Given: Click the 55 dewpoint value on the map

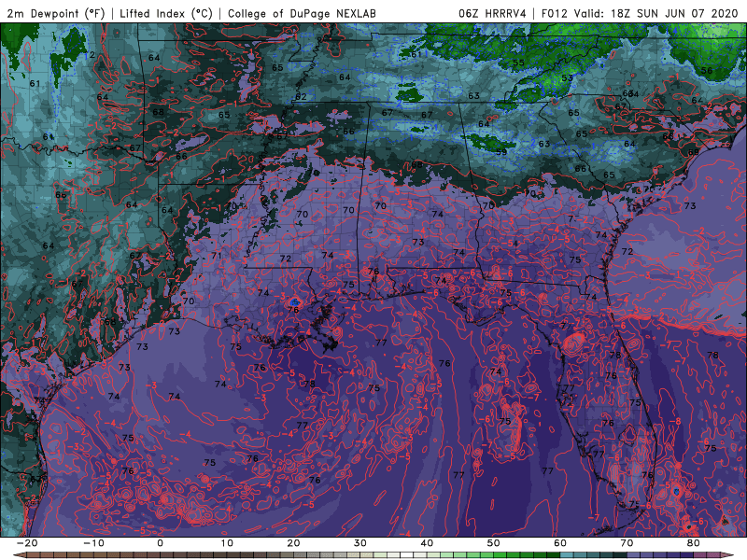Looking at the screenshot, I should (x=518, y=63).
